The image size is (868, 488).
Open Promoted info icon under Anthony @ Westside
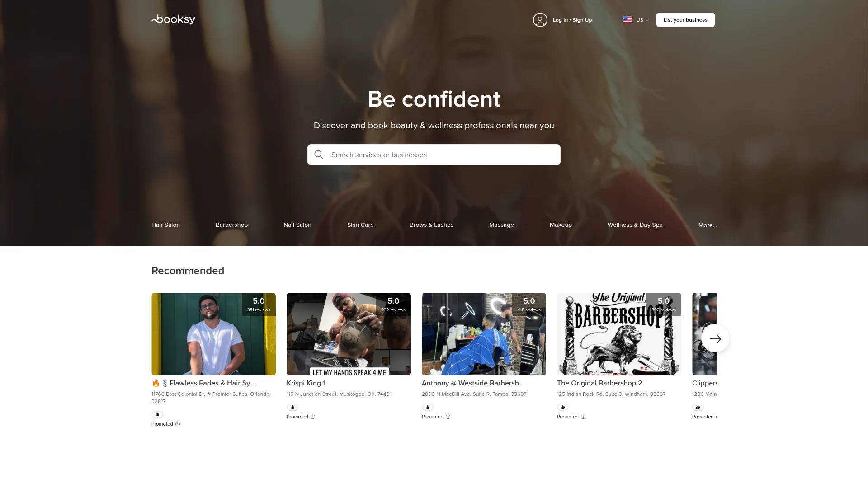point(448,417)
